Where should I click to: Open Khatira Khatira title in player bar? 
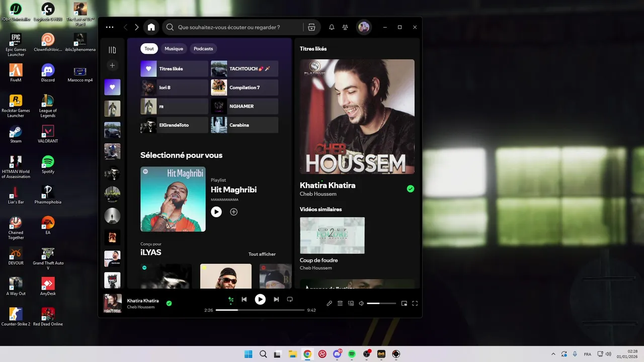pyautogui.click(x=143, y=301)
